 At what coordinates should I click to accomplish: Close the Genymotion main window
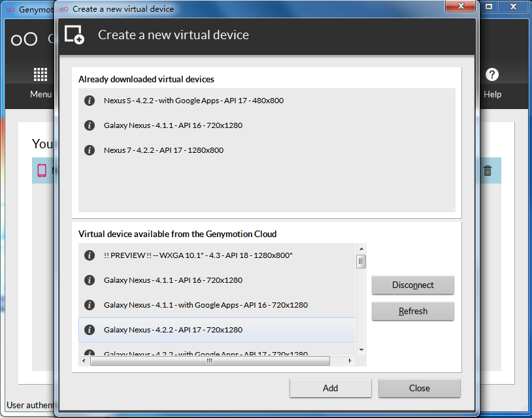(x=513, y=6)
